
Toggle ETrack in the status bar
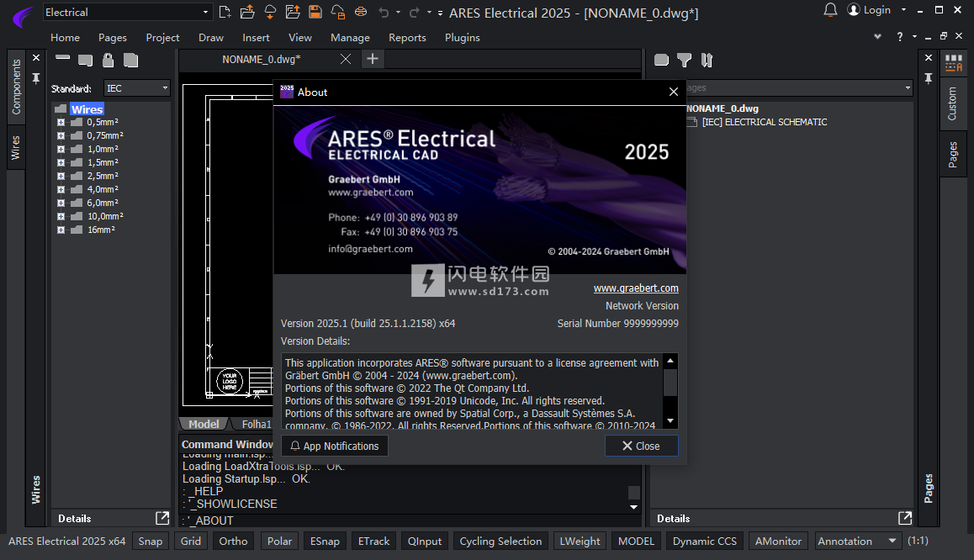(x=374, y=542)
